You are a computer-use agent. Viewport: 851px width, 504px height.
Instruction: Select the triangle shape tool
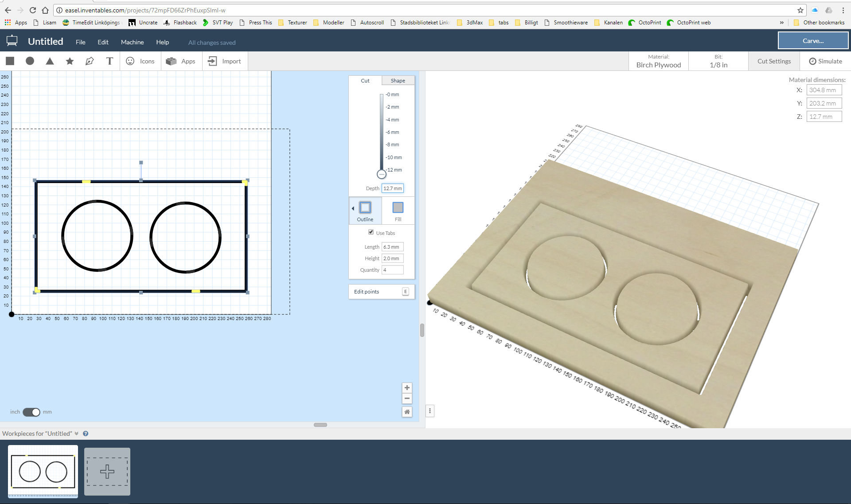click(x=50, y=61)
